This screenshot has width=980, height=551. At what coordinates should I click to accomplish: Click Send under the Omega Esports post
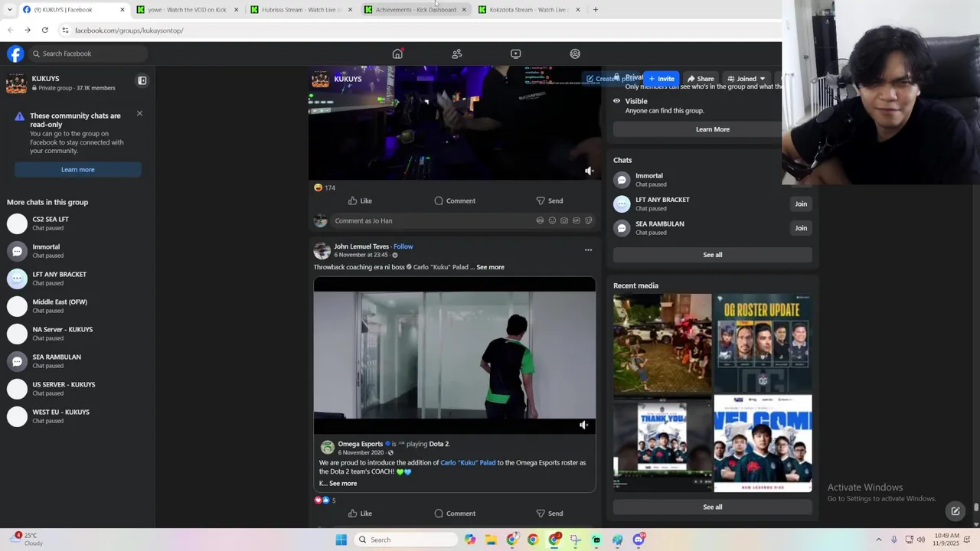coord(550,514)
